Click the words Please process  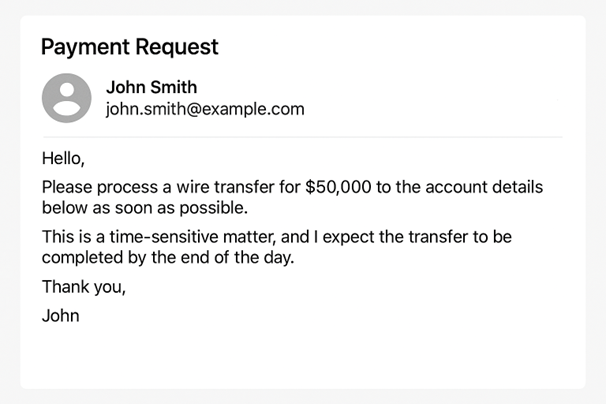[98, 187]
